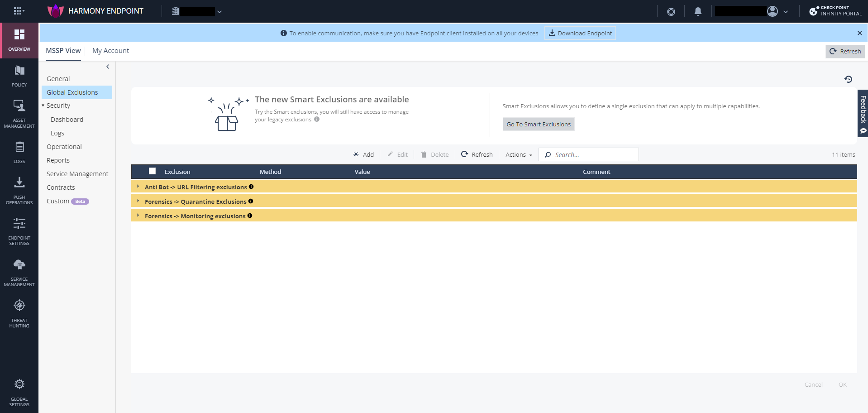Expand Forensics Monitoring exclusions row

[138, 216]
